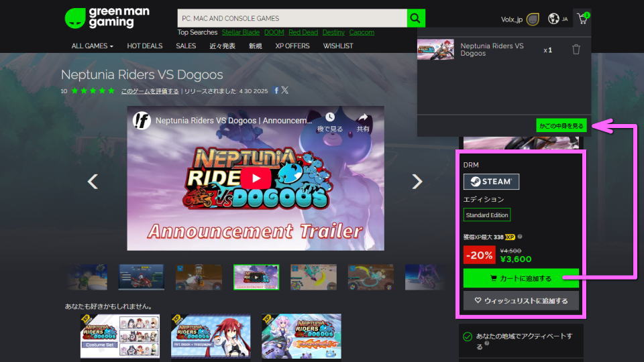This screenshot has height=362, width=644.
Task: Click the search games input field
Action: point(292,19)
